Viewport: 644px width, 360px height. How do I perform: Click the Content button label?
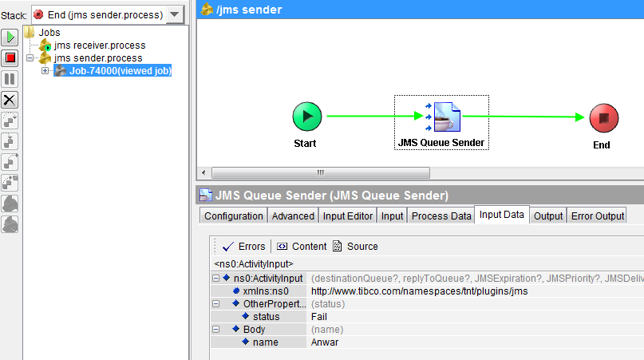310,247
